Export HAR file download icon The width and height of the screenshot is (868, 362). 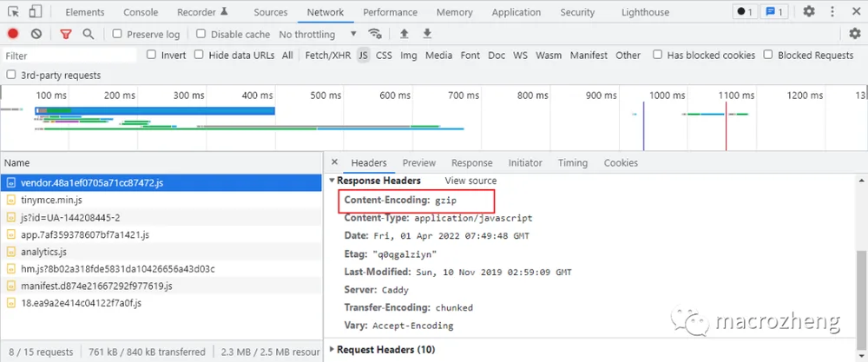click(427, 34)
